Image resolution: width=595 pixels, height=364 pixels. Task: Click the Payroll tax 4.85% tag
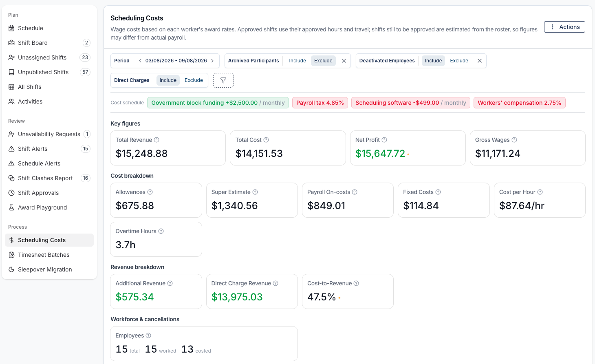[320, 103]
